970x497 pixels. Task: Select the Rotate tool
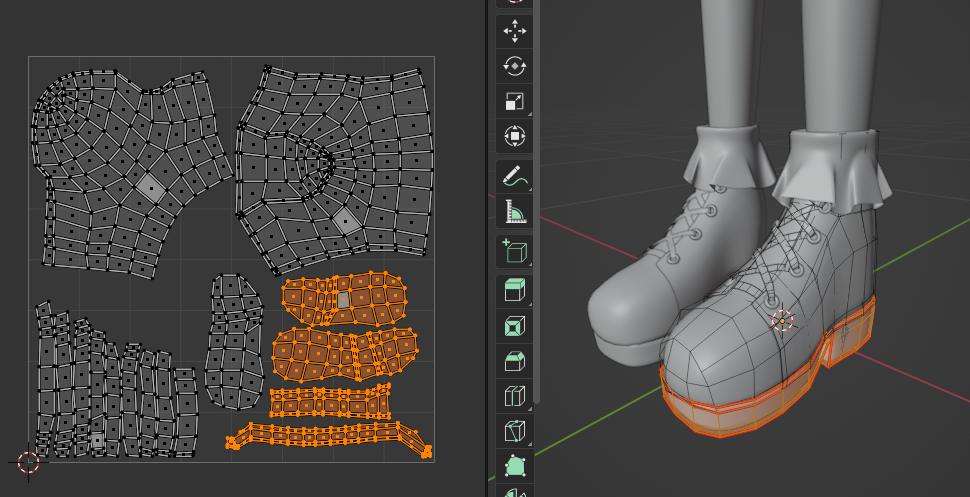coord(515,66)
